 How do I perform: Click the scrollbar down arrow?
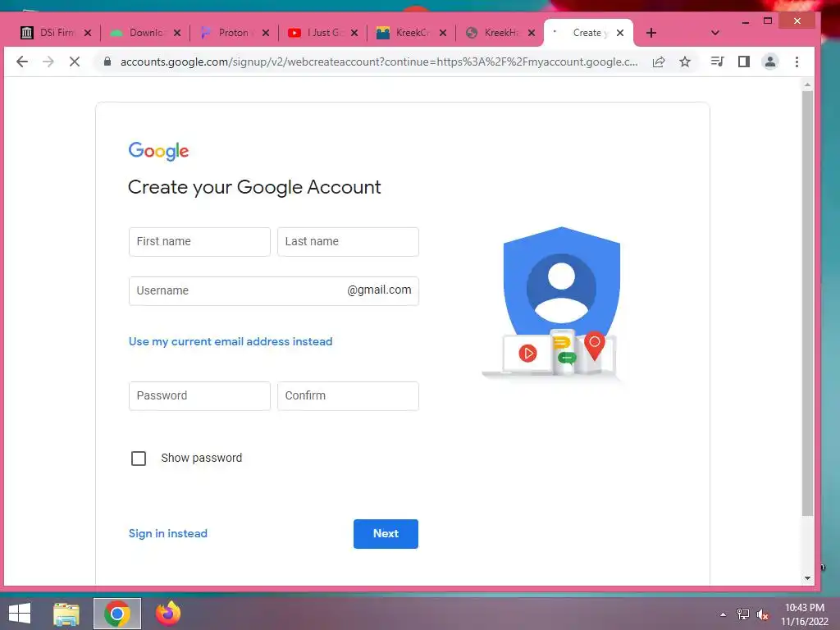click(807, 578)
